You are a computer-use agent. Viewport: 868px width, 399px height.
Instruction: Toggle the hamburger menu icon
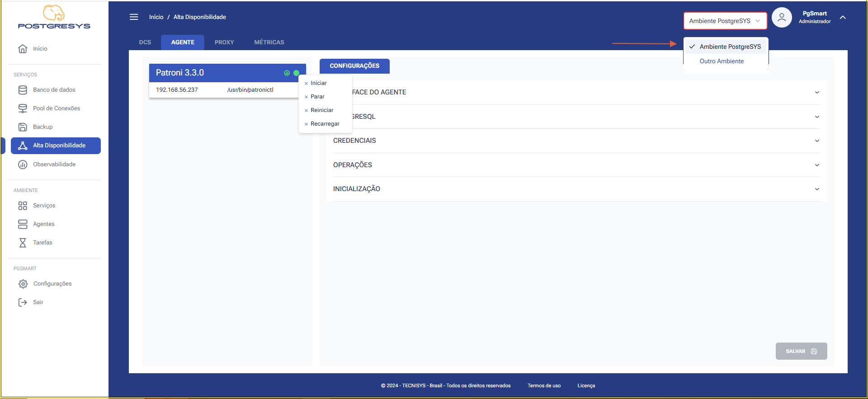click(x=134, y=17)
